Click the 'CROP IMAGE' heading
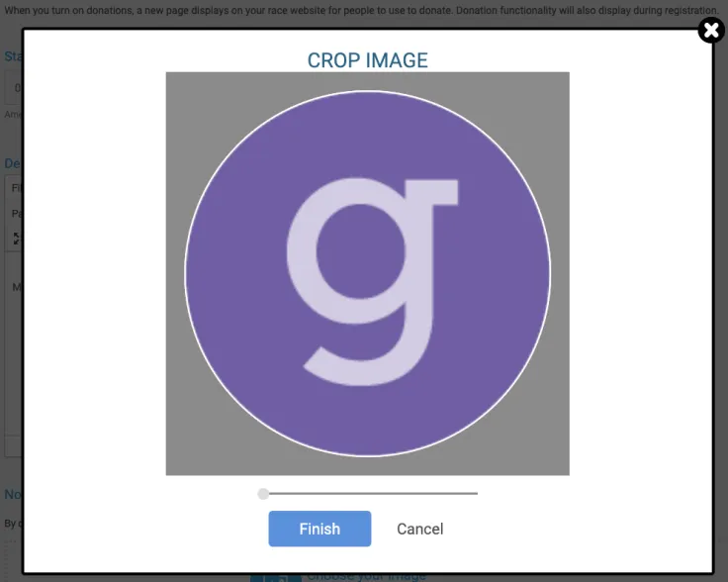Screen dimensions: 728x582 pyautogui.click(x=367, y=60)
